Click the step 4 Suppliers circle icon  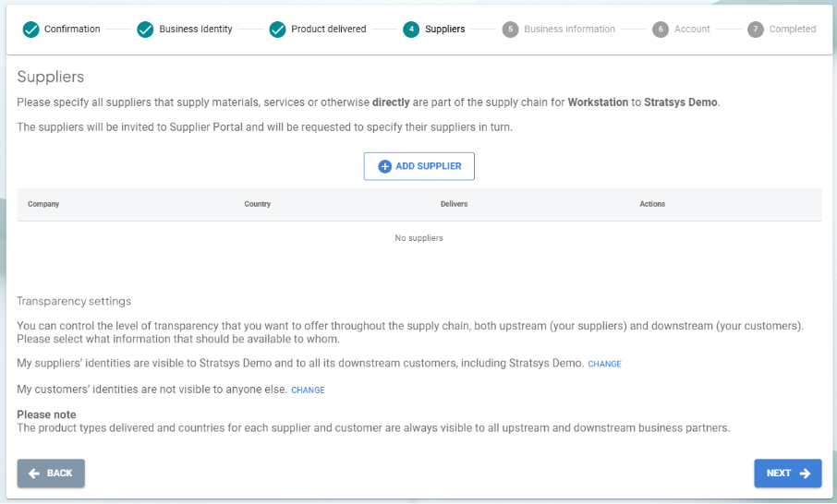tap(411, 30)
